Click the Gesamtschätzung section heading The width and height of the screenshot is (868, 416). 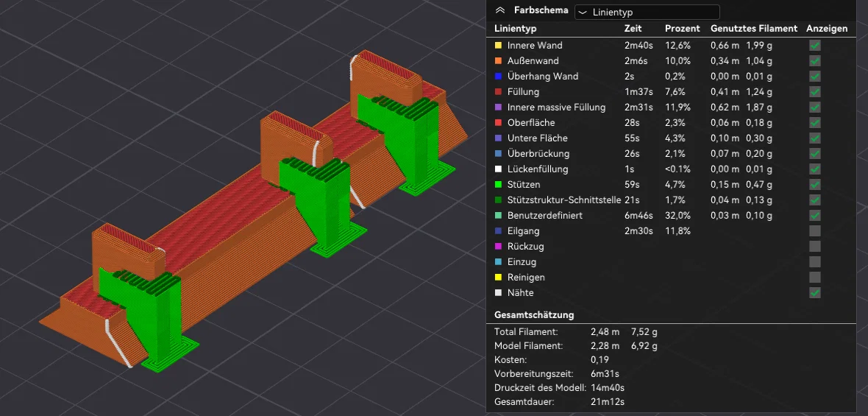coord(533,315)
